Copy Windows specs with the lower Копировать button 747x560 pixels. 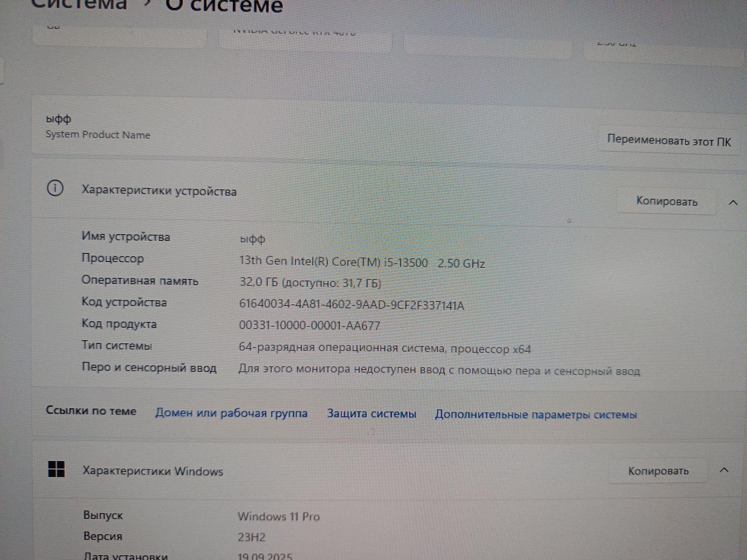[658, 471]
